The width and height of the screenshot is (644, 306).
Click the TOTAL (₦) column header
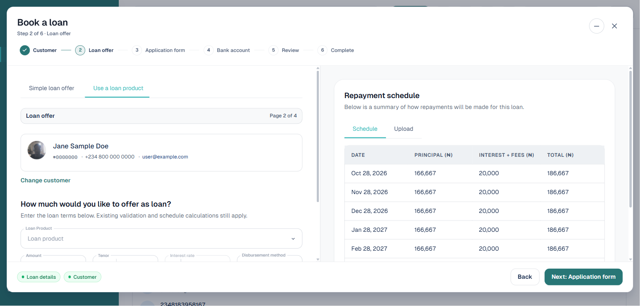pyautogui.click(x=561, y=155)
